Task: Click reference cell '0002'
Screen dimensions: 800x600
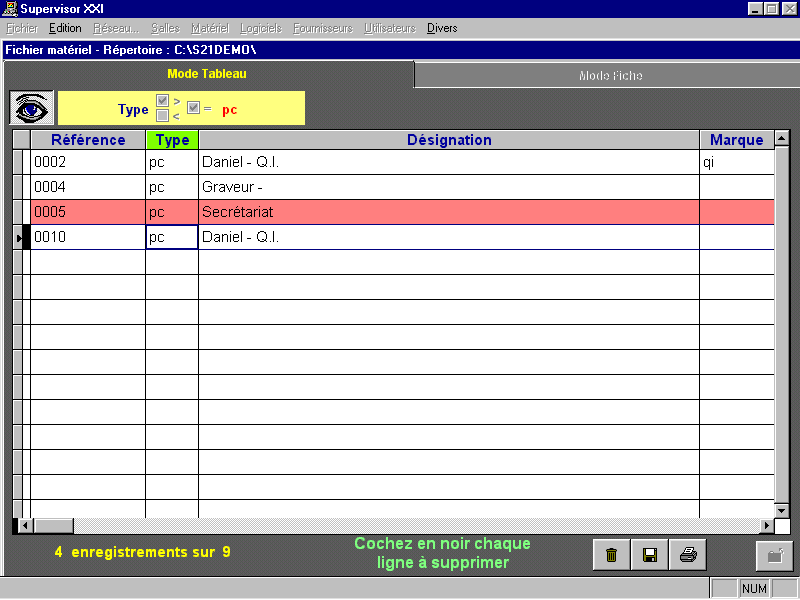Action: [88, 162]
